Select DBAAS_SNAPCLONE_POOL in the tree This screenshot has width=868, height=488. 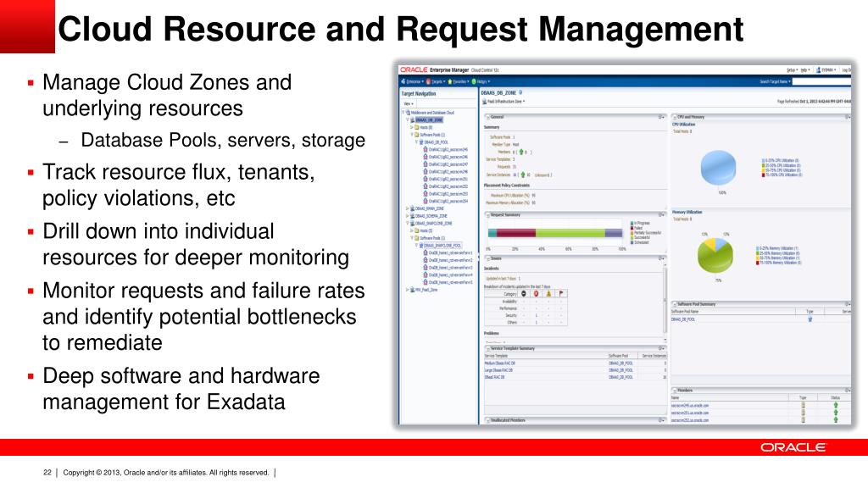point(442,245)
